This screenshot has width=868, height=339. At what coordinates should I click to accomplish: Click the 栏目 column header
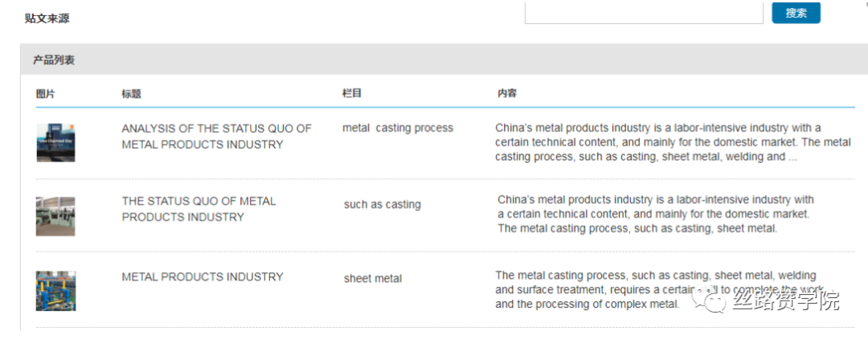(352, 93)
